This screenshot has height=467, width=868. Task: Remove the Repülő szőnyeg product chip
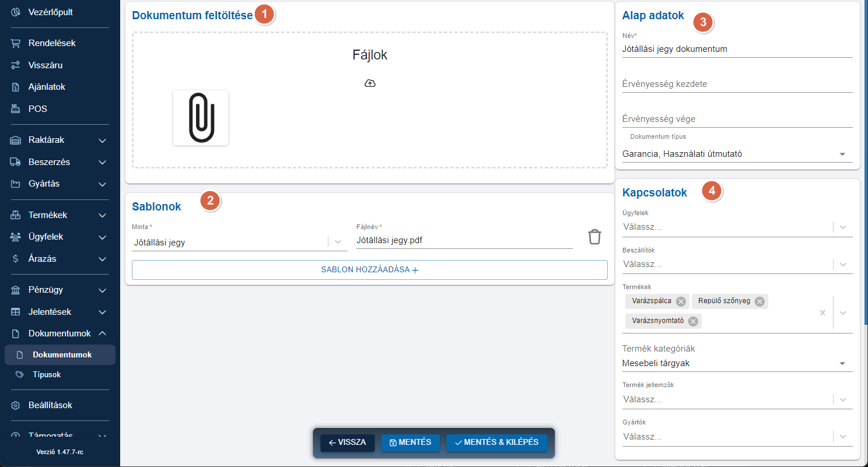point(759,301)
